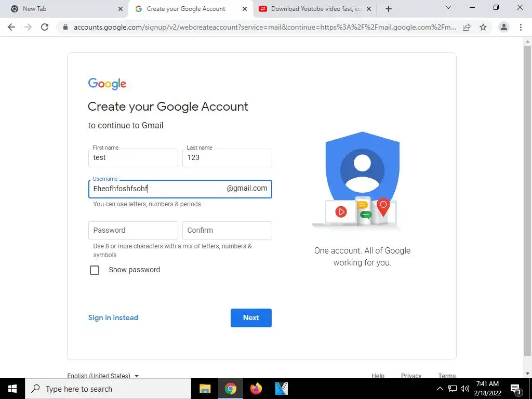Open the Windows Start menu
532x399 pixels.
[12, 389]
